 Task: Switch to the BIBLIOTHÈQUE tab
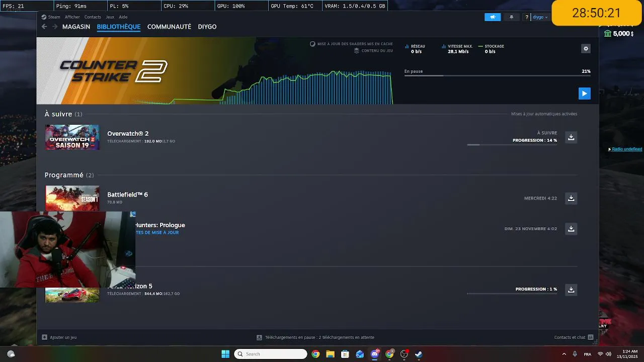click(x=119, y=27)
